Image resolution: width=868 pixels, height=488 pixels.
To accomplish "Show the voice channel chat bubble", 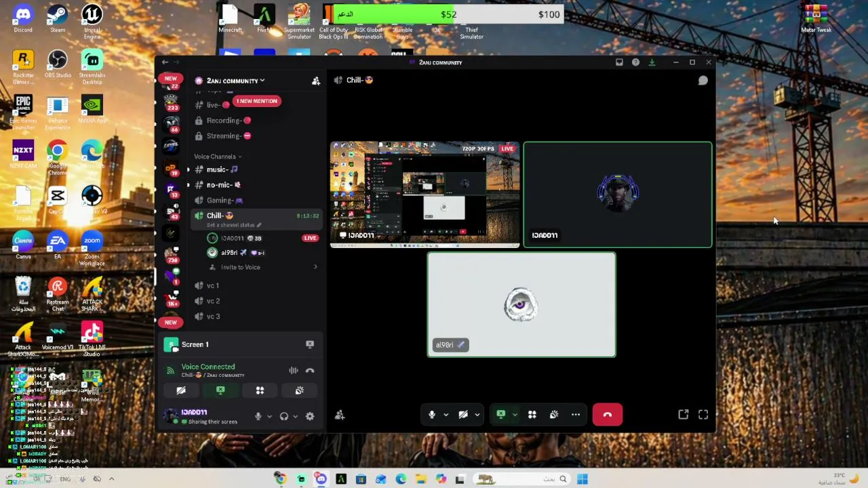I will [703, 81].
